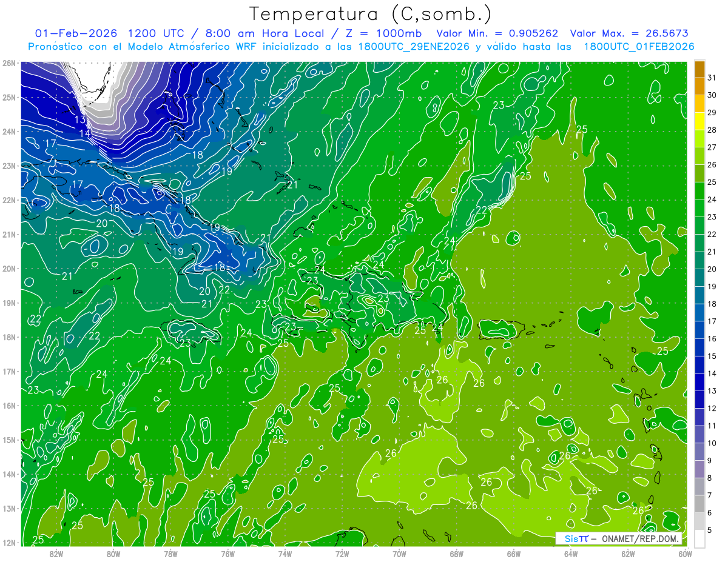Select the olive legend swatch between 25 and 26

(700, 173)
